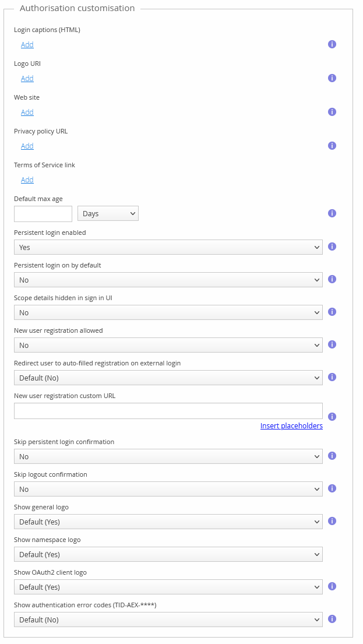Click the New user registration custom URL field

(x=168, y=411)
